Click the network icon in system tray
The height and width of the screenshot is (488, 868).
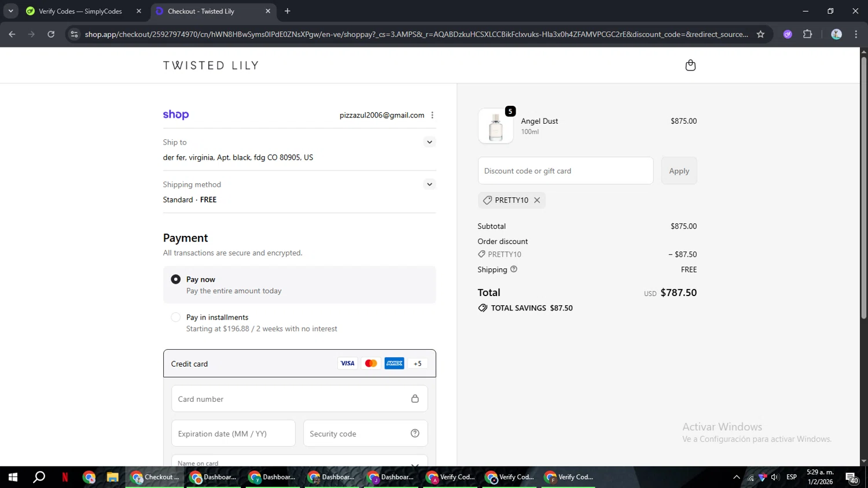tap(751, 477)
